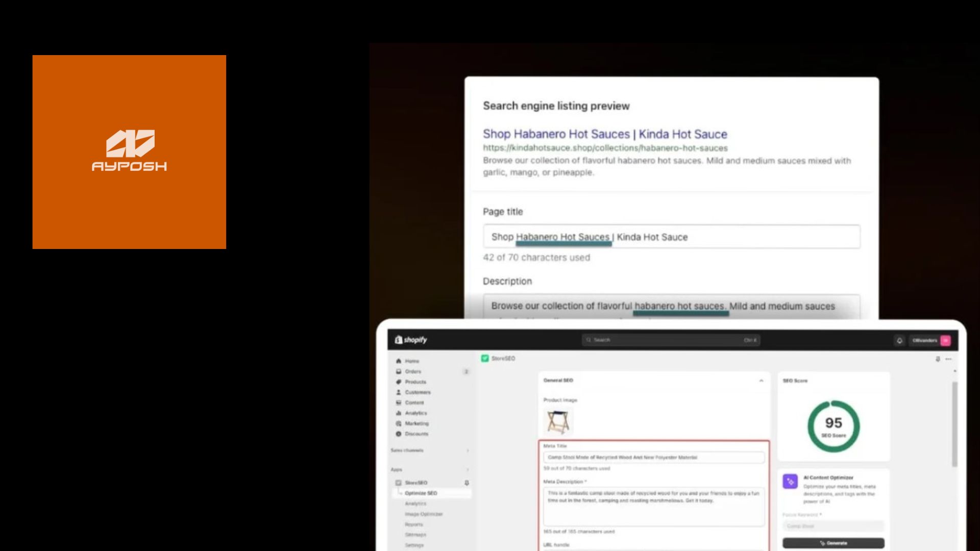Image resolution: width=980 pixels, height=551 pixels.
Task: Click the Meta Title input field
Action: 654,458
